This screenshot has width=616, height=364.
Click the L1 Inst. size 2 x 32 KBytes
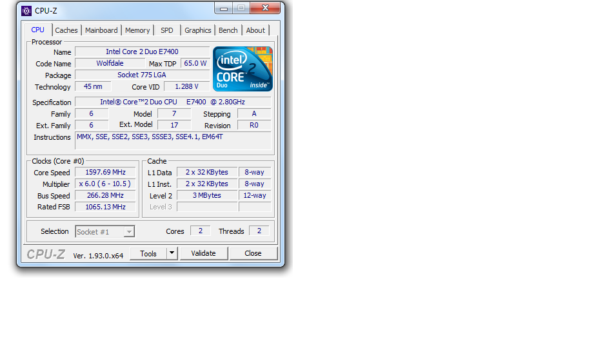coord(207,184)
